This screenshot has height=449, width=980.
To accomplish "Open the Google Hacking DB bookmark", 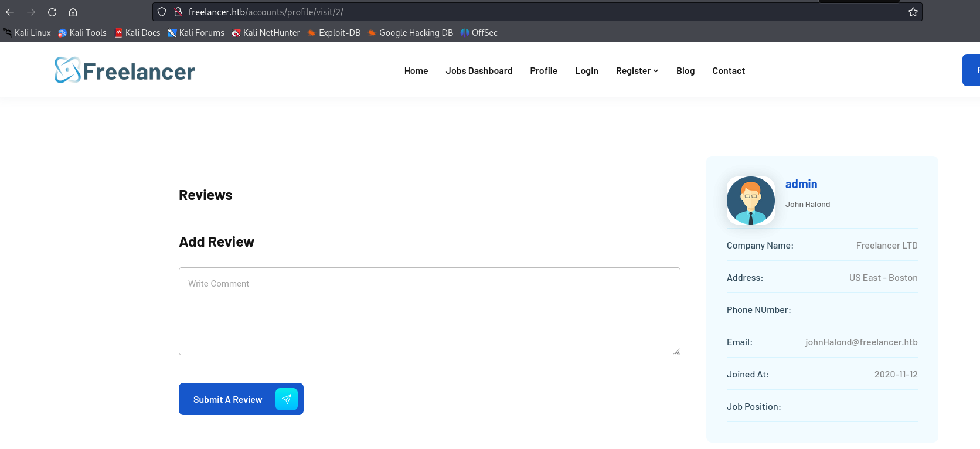I will click(x=410, y=33).
